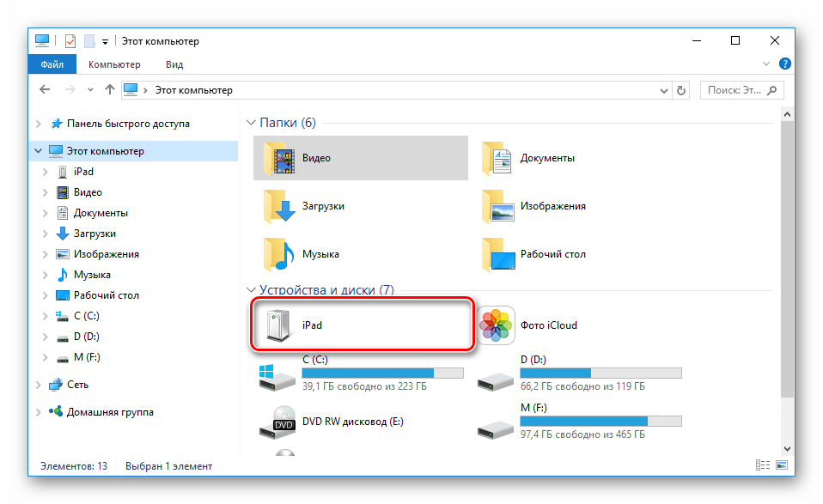Screen dimensions: 823x504
Task: Switch to the Вид ribbon tab
Action: point(174,64)
